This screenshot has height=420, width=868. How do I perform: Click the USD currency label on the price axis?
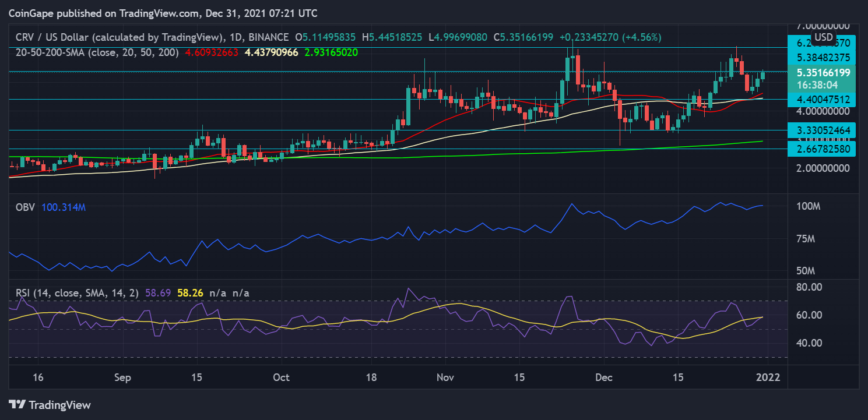(823, 37)
